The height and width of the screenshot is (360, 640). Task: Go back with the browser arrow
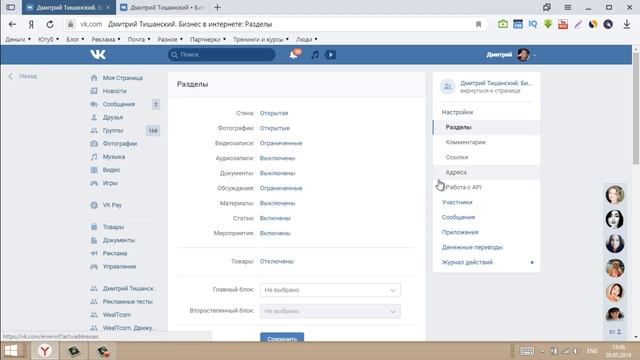click(12, 24)
